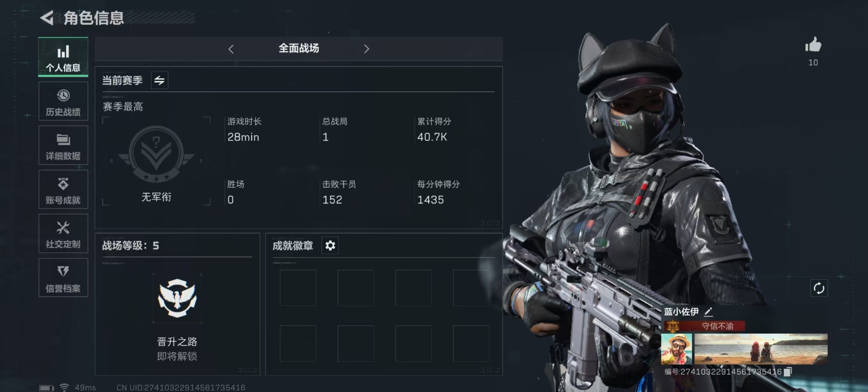Screen dimensions: 868x392
Task: Select the 晋升之路 eagle badge
Action: pos(177,298)
